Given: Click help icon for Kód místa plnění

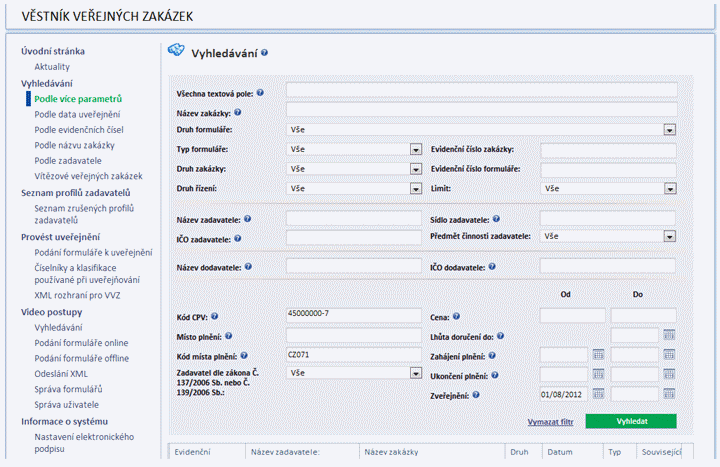Looking at the screenshot, I should pyautogui.click(x=244, y=355).
